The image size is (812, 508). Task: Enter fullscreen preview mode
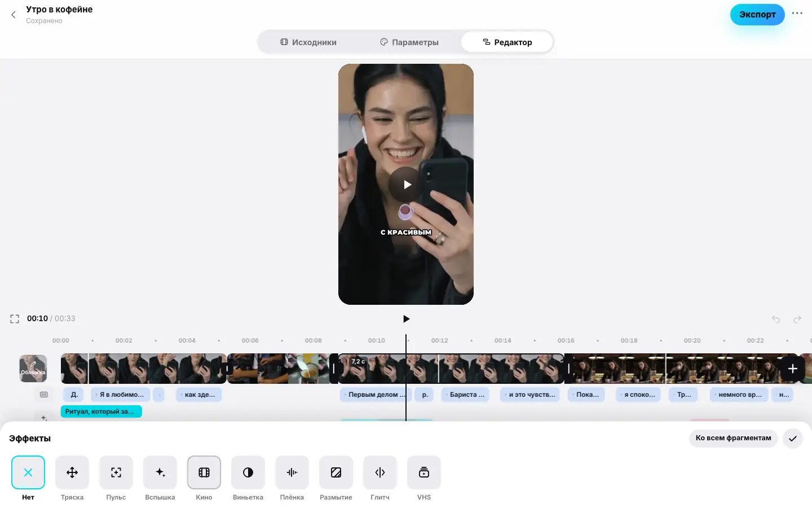pos(15,319)
